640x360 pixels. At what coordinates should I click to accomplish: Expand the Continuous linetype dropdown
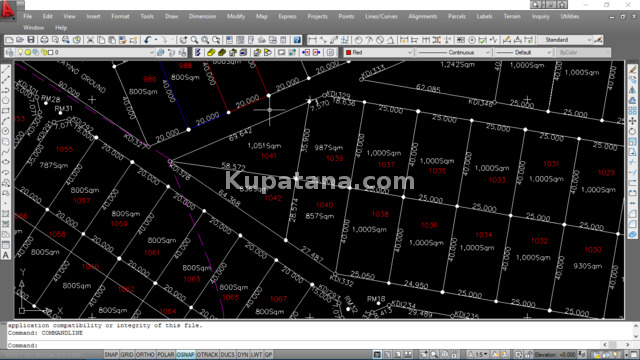pyautogui.click(x=453, y=52)
